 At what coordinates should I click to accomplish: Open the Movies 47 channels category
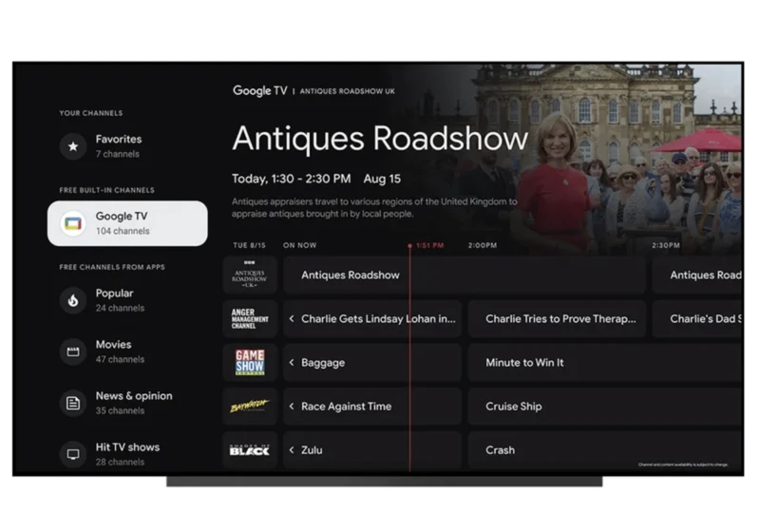tap(127, 351)
